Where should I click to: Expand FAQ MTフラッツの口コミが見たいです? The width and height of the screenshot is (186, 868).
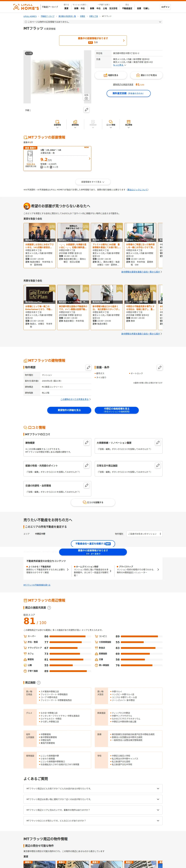[x=93, y=821]
